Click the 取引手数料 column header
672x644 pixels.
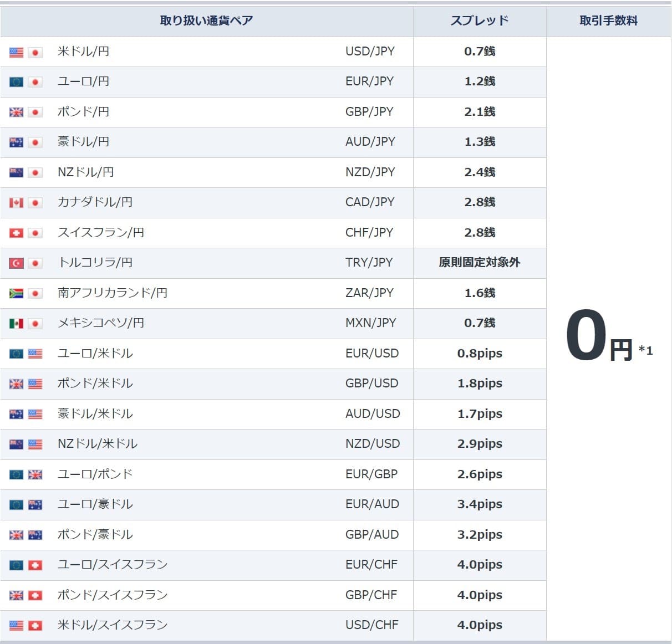[608, 21]
